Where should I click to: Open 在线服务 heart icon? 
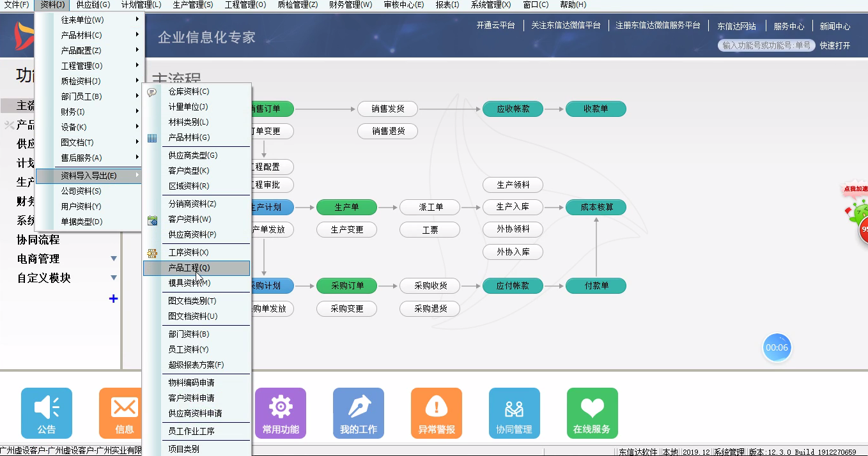[592, 413]
